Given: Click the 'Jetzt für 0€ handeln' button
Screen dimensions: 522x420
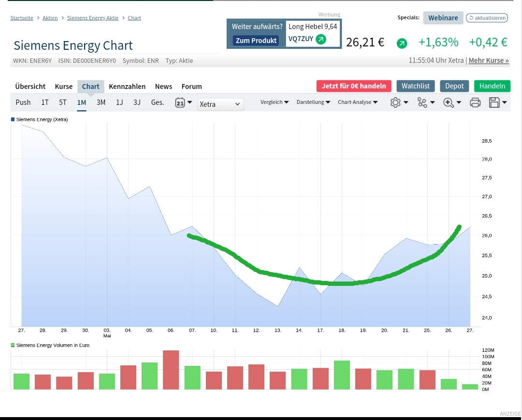Looking at the screenshot, I should (354, 86).
